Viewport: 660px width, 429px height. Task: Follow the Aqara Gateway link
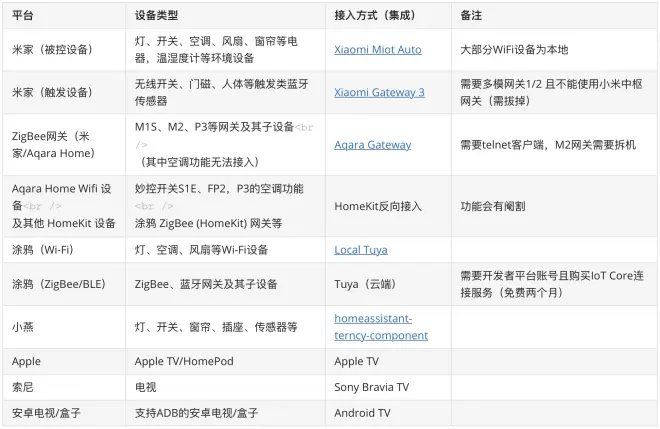pyautogui.click(x=372, y=144)
